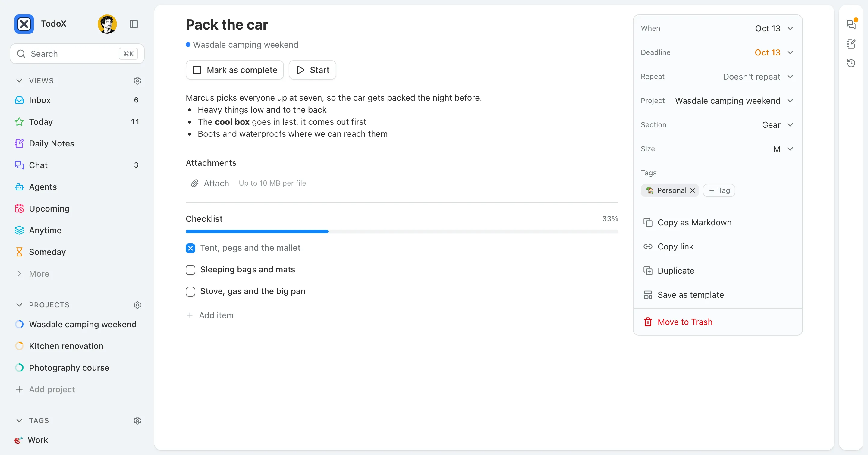Viewport: 868px width, 455px height.
Task: Check Stove, gas and the big pan
Action: (190, 291)
